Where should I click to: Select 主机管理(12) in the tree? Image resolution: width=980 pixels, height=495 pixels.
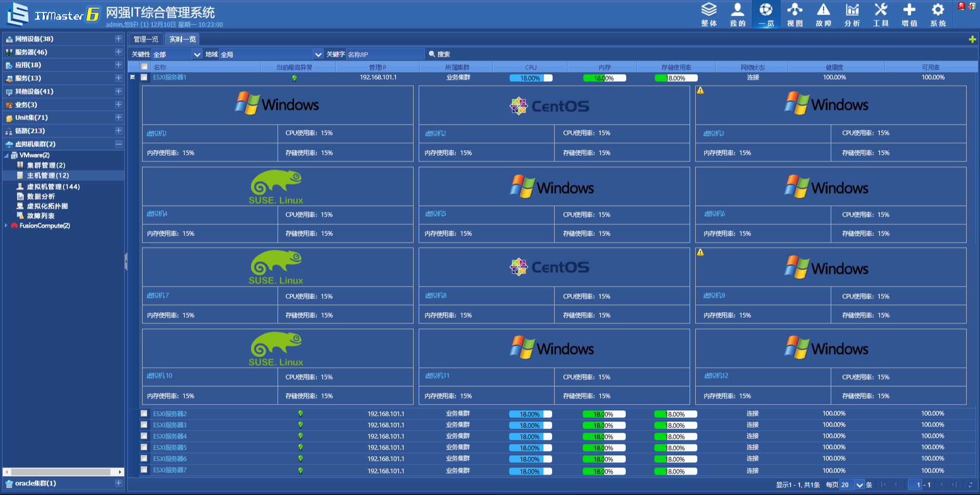pos(48,175)
